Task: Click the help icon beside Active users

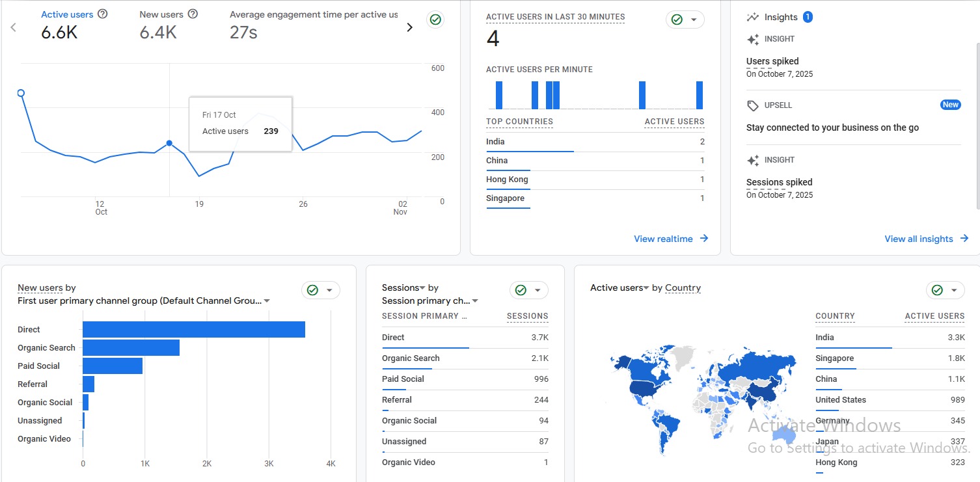Action: tap(102, 14)
